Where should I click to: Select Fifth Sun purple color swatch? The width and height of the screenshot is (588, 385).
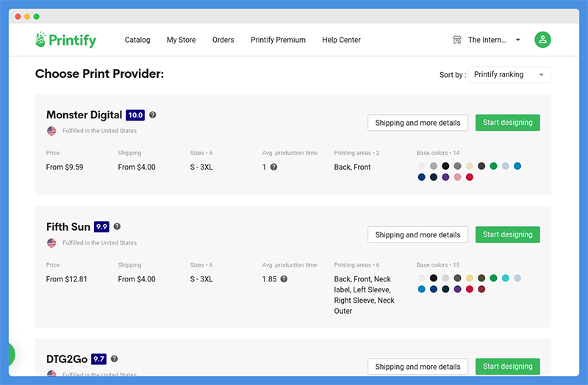click(457, 289)
